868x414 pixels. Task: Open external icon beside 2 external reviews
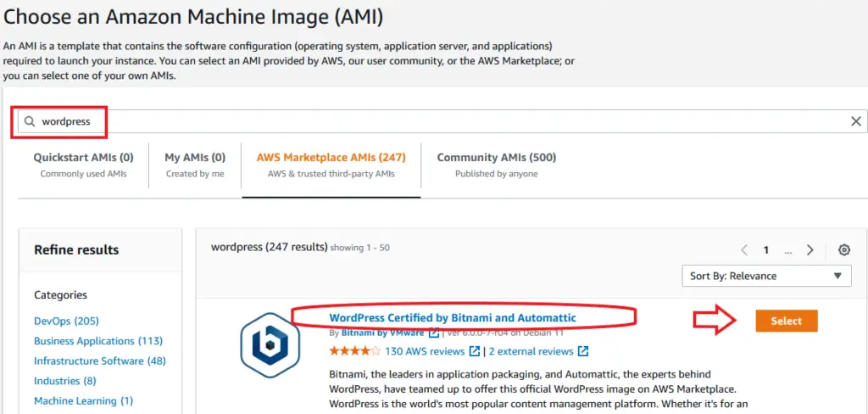[583, 351]
